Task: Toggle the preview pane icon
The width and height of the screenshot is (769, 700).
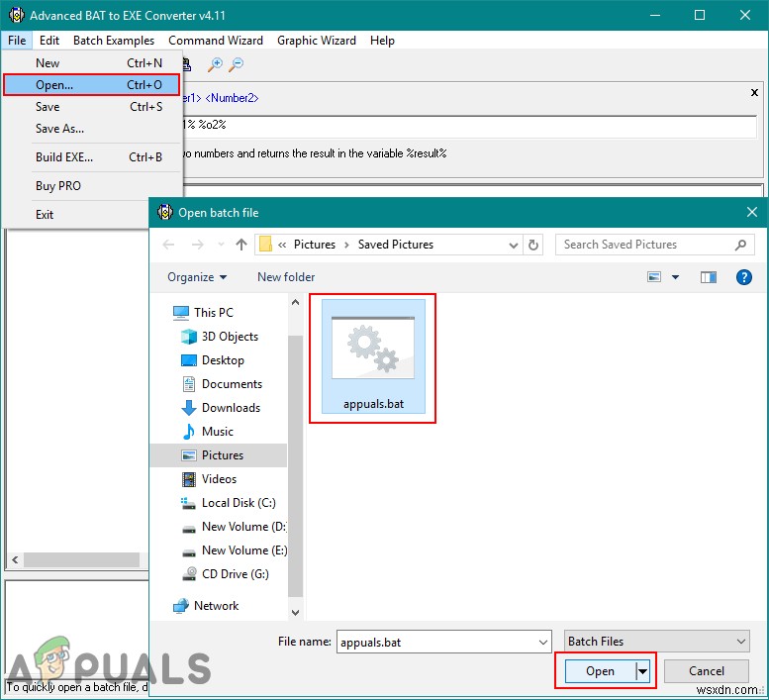Action: (709, 277)
